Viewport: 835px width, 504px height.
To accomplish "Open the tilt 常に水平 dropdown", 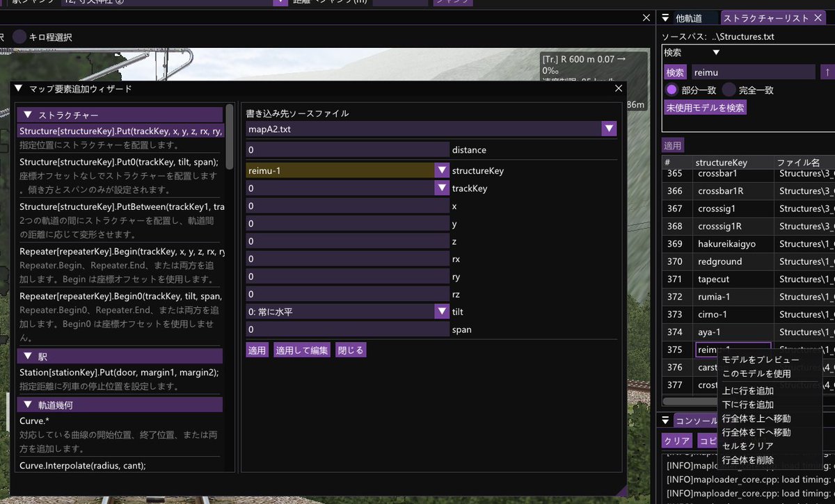I will pyautogui.click(x=442, y=311).
